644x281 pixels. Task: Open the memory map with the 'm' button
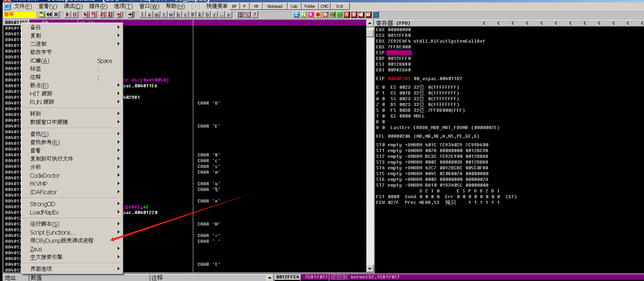[156, 14]
